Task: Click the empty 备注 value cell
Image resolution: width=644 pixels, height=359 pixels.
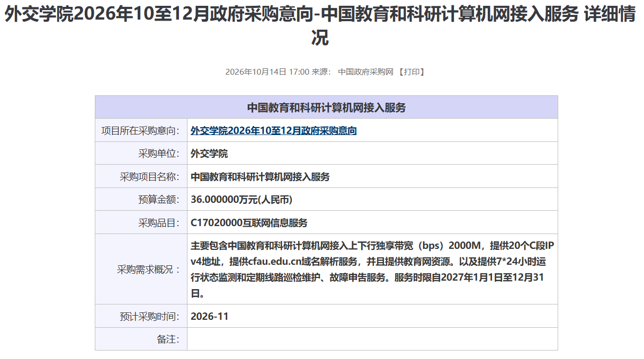Action: (x=372, y=339)
